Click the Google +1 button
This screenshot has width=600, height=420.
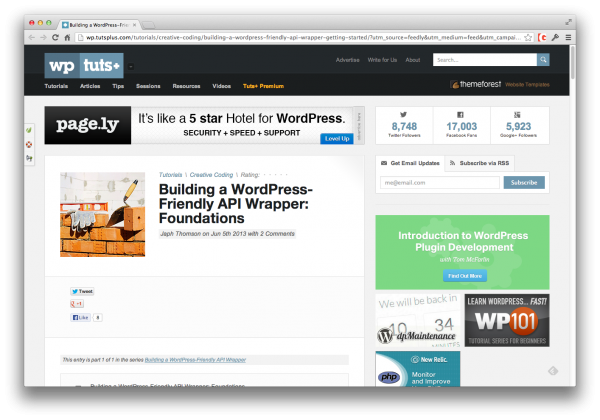(x=77, y=304)
